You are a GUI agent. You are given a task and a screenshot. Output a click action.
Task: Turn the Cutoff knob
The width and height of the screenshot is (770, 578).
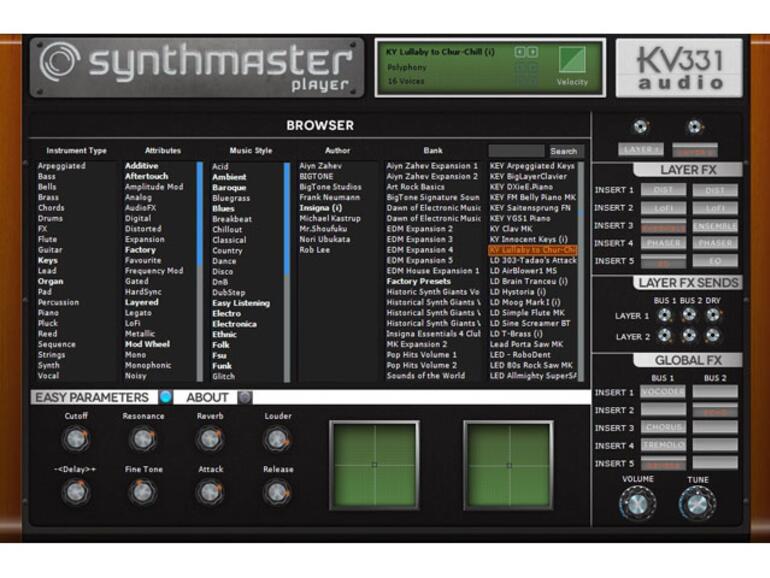click(x=76, y=439)
